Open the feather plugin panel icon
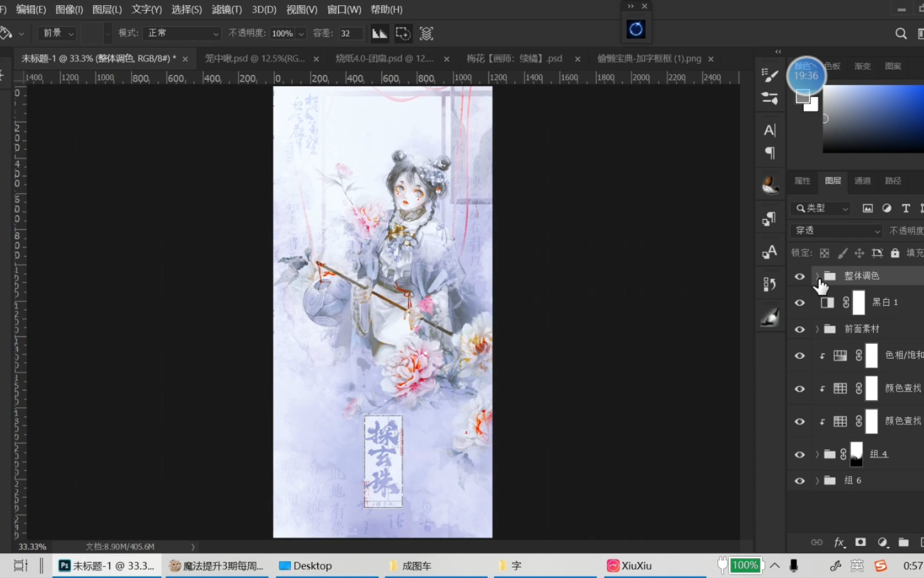 tap(770, 185)
